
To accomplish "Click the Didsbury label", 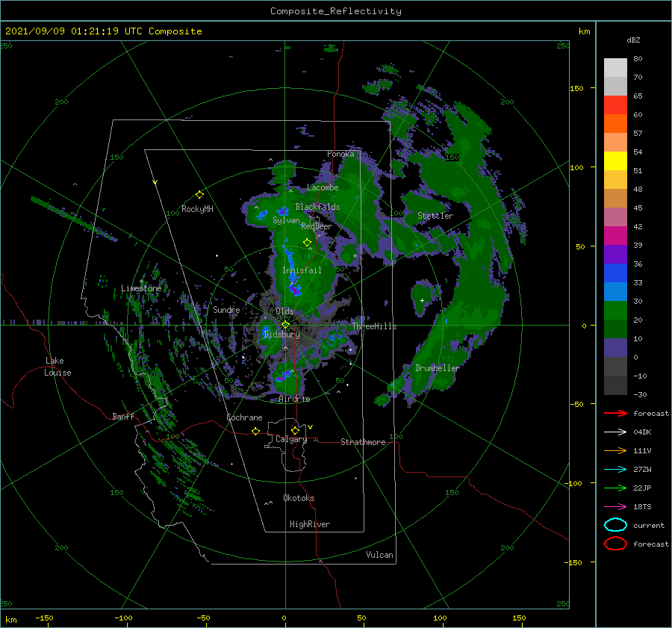I will pos(281,335).
